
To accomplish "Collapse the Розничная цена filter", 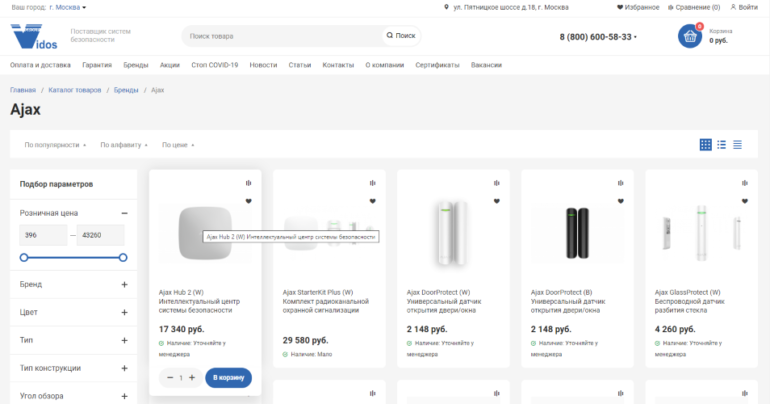I will (x=124, y=213).
